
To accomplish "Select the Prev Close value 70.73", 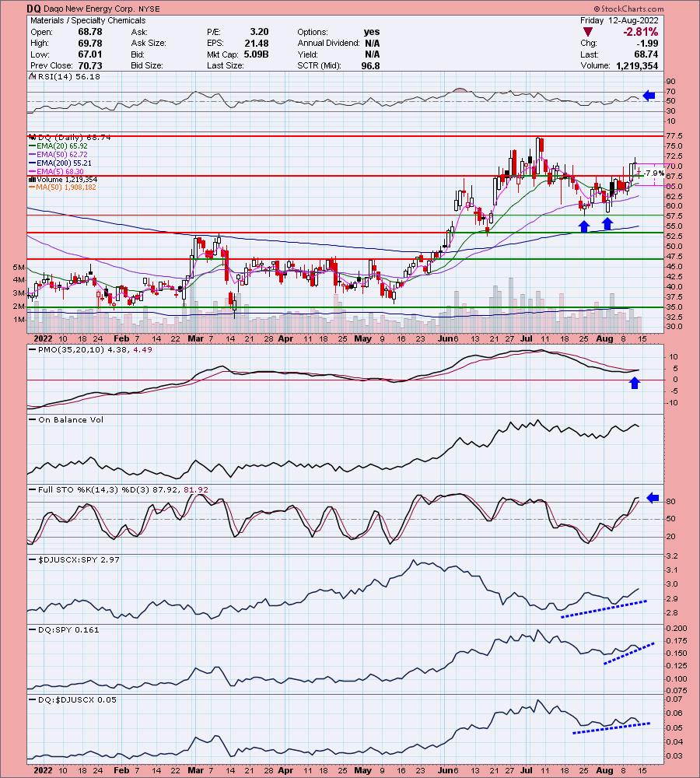I will coord(89,65).
